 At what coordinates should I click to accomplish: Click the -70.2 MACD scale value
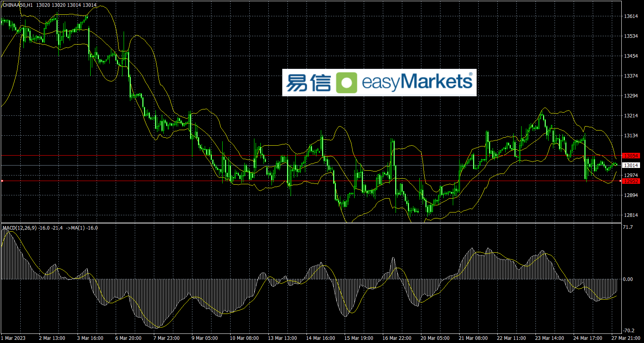pos(628,331)
